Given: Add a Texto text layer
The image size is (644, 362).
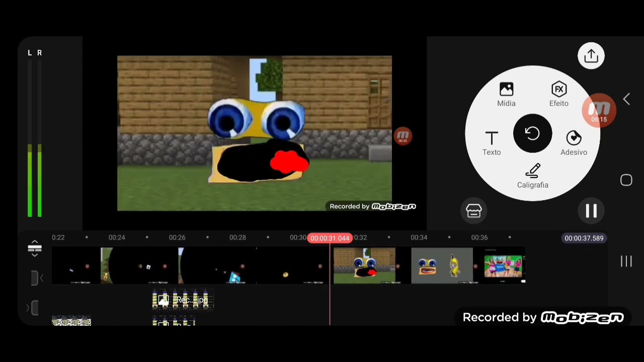Looking at the screenshot, I should pyautogui.click(x=492, y=143).
